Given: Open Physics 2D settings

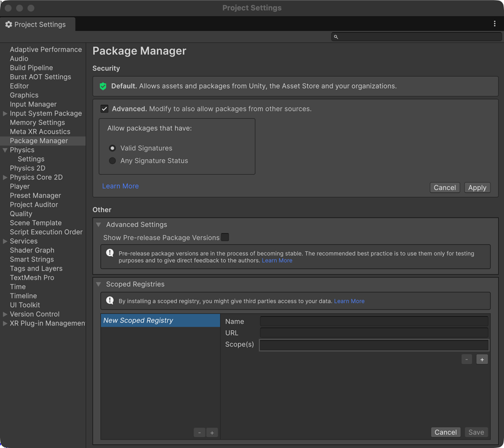Looking at the screenshot, I should coord(27,168).
